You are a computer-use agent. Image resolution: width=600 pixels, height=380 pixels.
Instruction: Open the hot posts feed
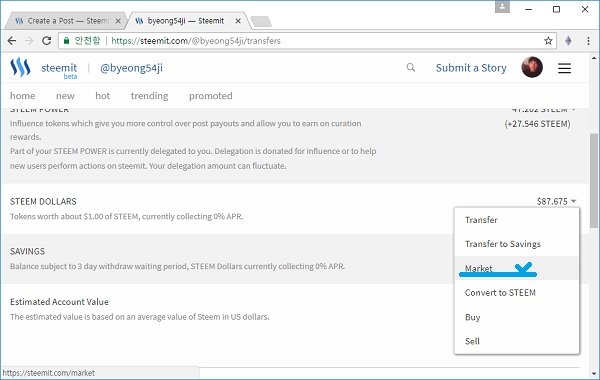103,96
